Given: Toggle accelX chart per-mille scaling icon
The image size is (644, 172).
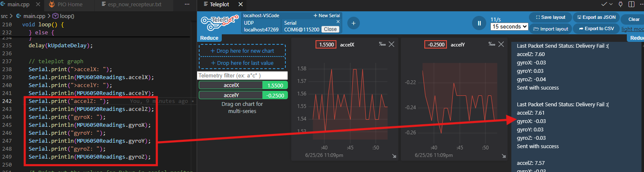Looking at the screenshot, I should (382, 44).
